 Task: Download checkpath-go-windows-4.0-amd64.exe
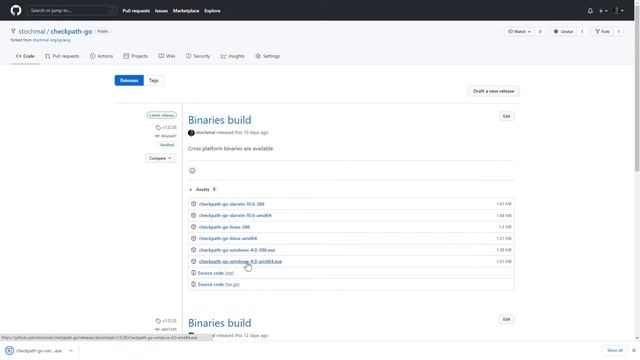tap(240, 261)
